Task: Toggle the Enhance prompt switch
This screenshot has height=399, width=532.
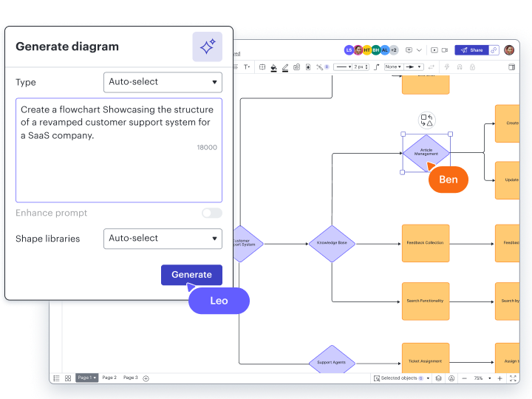Action: (211, 213)
